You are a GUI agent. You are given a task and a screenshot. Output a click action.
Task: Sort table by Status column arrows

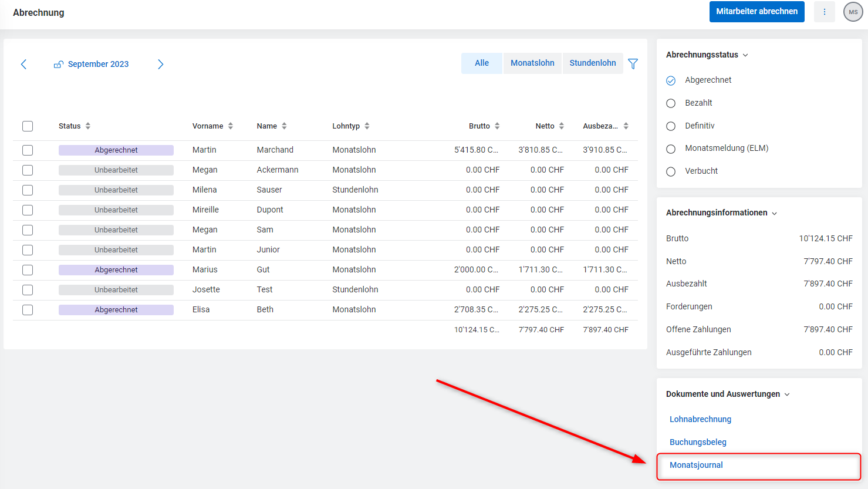pyautogui.click(x=88, y=126)
